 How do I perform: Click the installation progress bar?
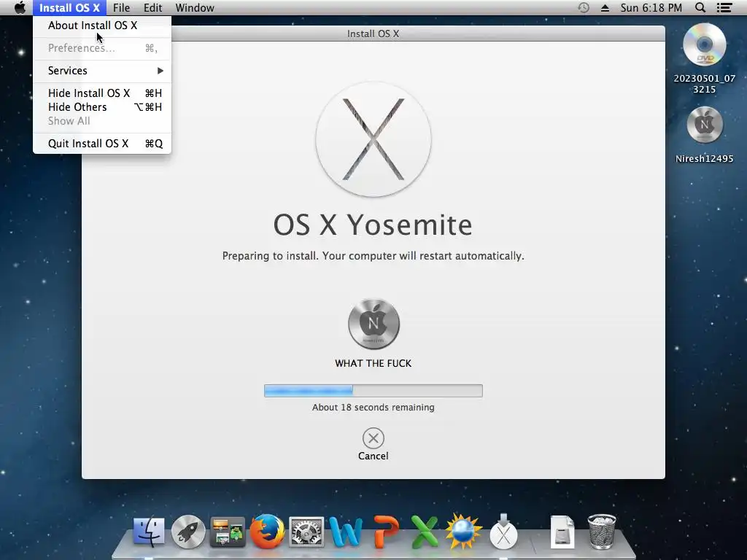(x=373, y=391)
